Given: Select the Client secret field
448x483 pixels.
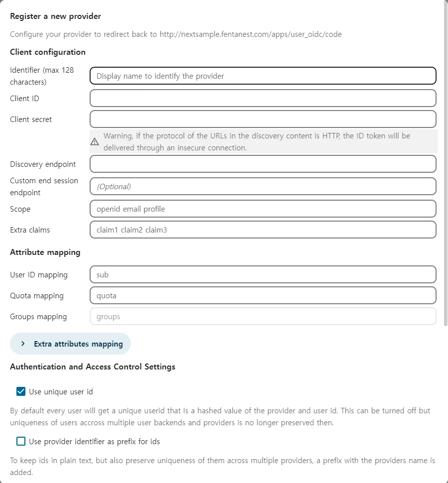Looking at the screenshot, I should 263,119.
